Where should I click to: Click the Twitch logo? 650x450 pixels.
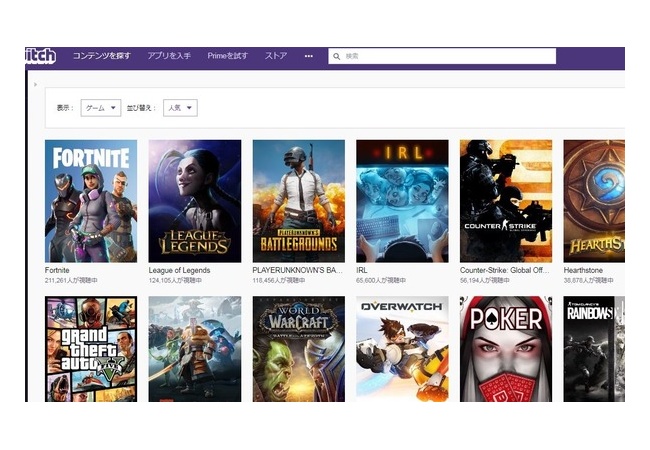[x=40, y=56]
